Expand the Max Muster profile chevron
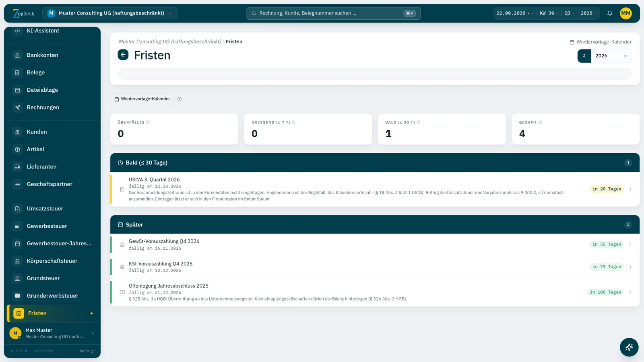Screen dimensions: 644x362 click(93, 333)
